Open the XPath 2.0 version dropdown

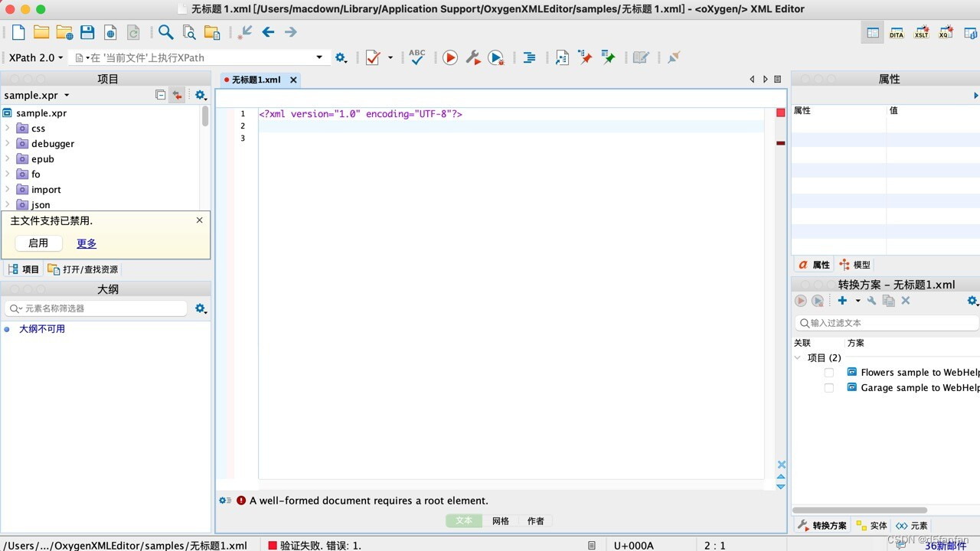tap(59, 57)
